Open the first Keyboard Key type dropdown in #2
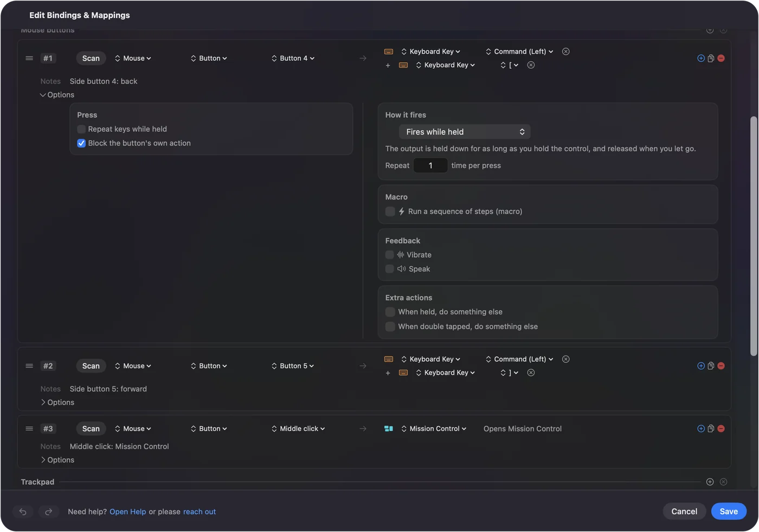 tap(431, 359)
